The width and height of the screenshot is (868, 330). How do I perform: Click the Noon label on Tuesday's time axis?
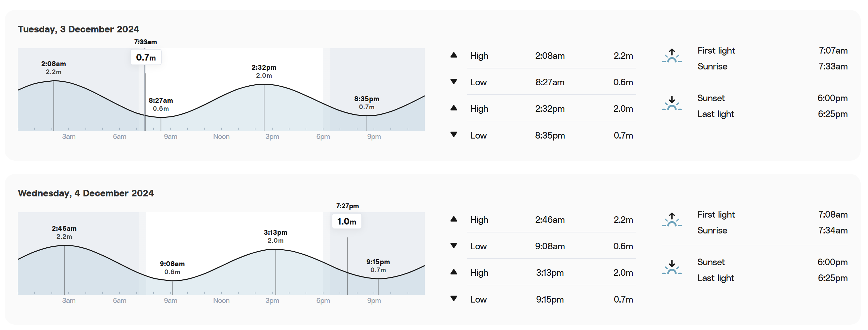[x=221, y=137]
